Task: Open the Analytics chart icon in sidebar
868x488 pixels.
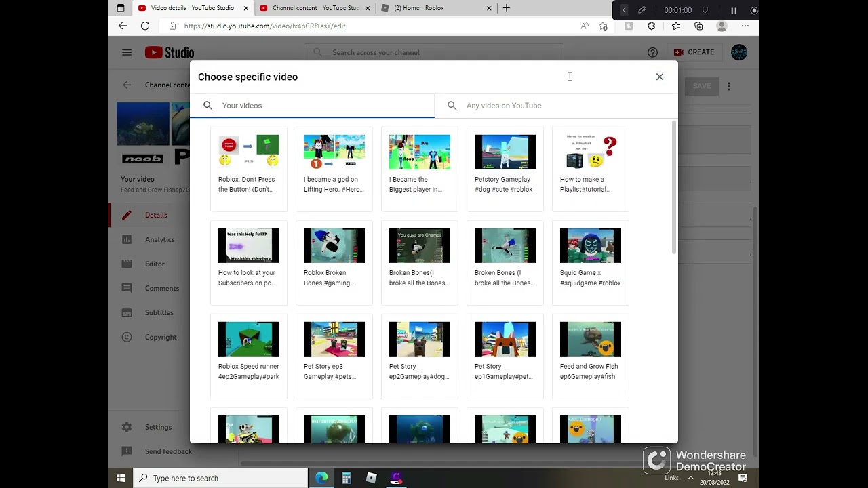Action: tap(127, 239)
